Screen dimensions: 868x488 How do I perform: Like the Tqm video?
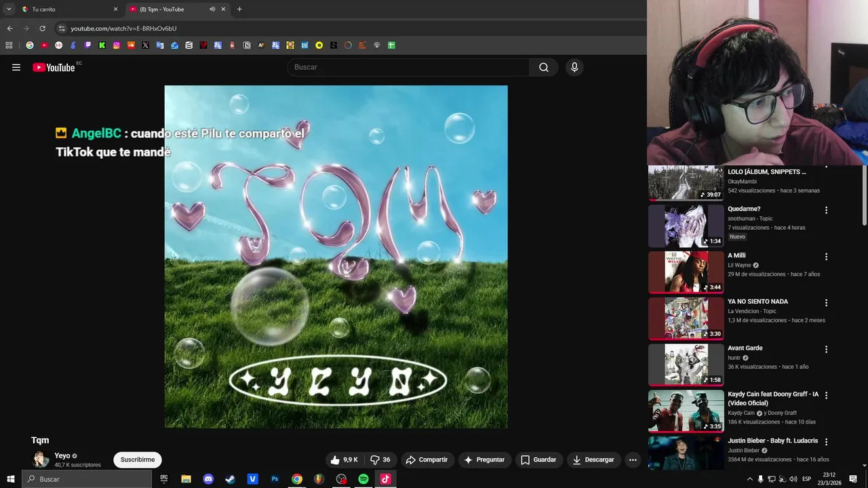[344, 460]
